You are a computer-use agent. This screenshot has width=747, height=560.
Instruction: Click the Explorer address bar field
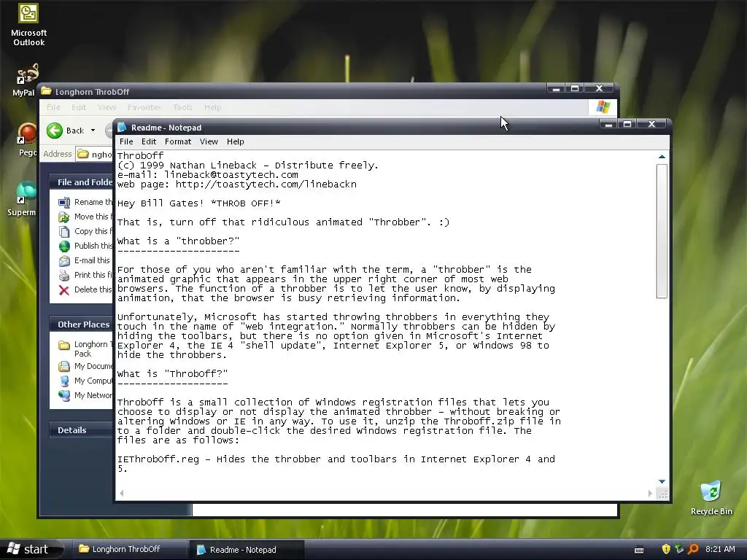pos(96,155)
